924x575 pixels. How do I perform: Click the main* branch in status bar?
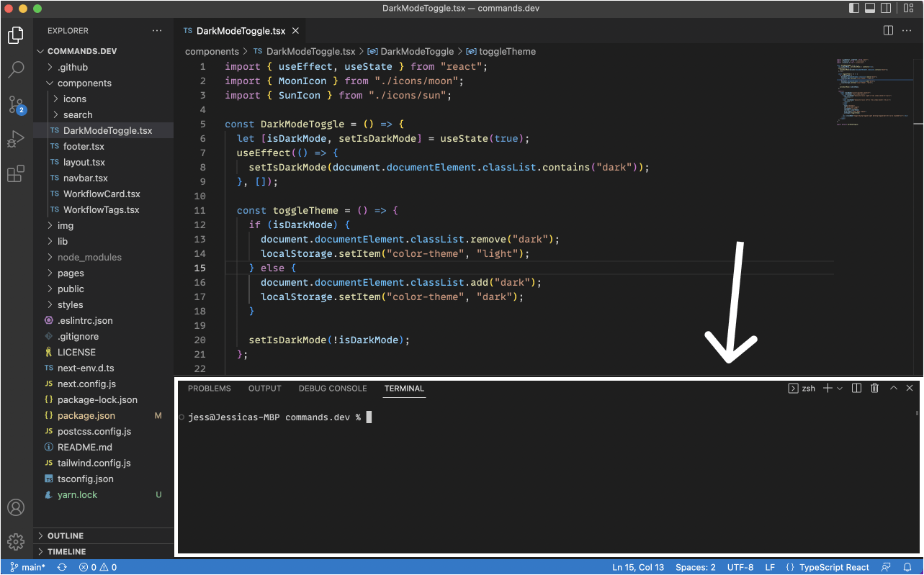click(x=28, y=567)
